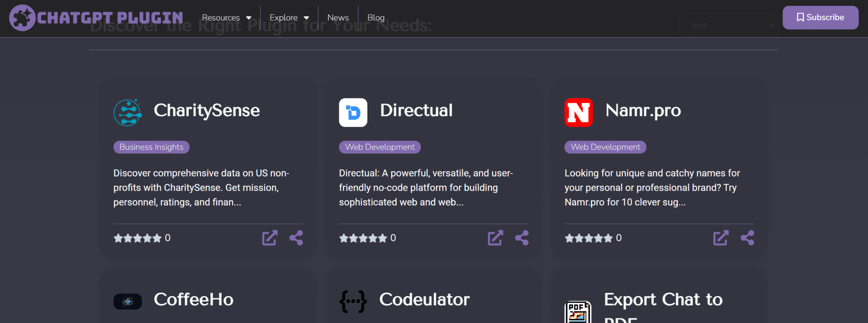The image size is (868, 323).
Task: Click the CoffeeHo logo icon
Action: (x=128, y=301)
